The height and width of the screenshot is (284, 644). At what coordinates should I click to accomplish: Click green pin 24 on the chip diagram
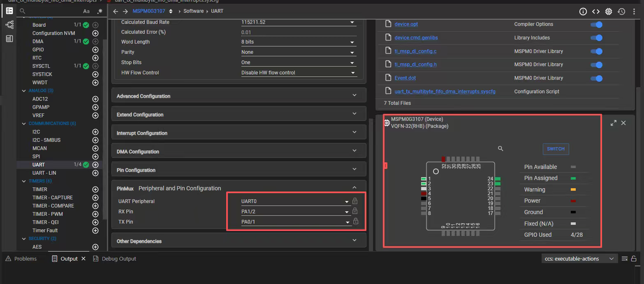pos(498,179)
